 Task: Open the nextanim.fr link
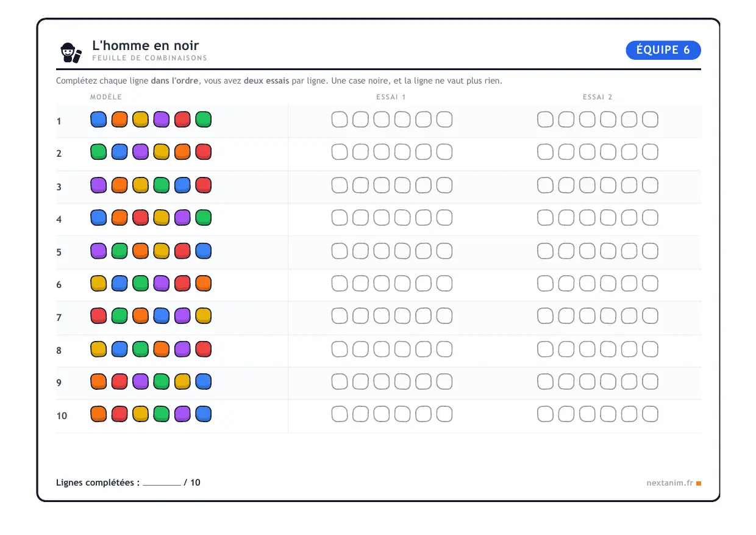click(670, 483)
